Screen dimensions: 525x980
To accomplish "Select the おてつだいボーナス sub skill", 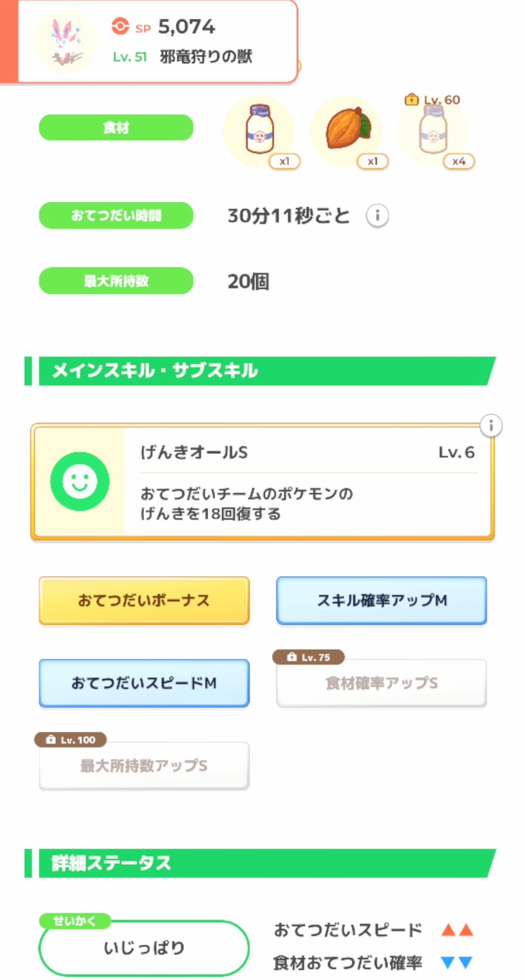I will point(144,601).
